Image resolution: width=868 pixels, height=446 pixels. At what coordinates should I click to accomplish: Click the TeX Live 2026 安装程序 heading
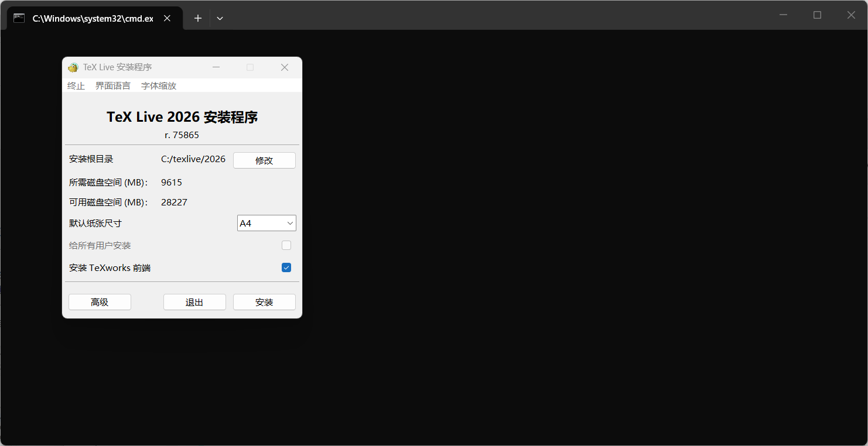tap(182, 117)
